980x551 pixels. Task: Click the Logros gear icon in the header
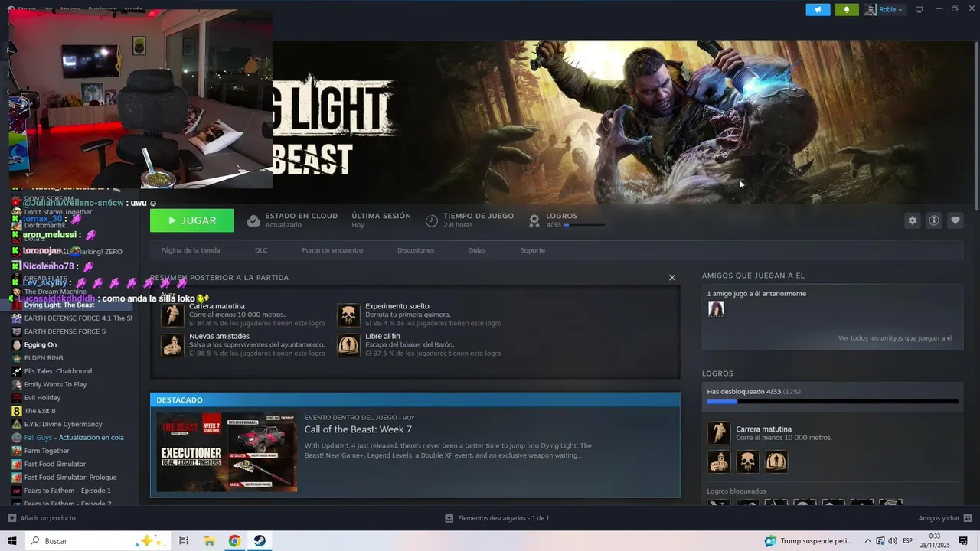tap(534, 220)
